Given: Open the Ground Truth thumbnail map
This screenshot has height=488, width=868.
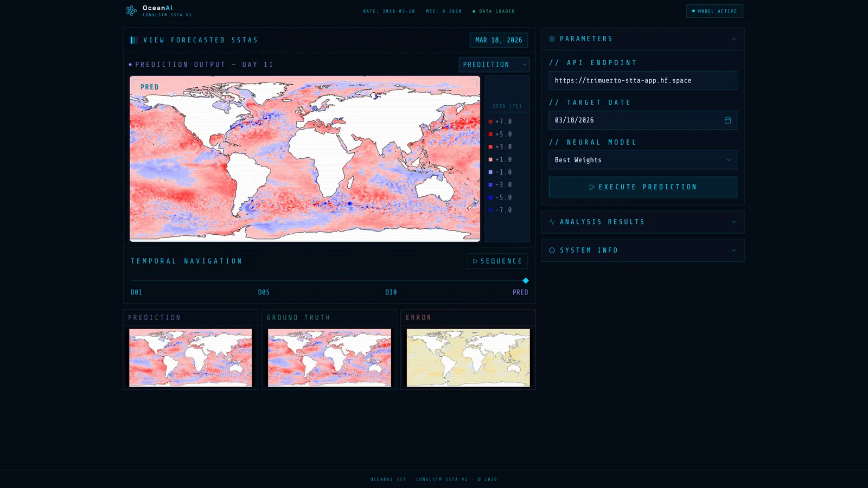Looking at the screenshot, I should coord(329,358).
